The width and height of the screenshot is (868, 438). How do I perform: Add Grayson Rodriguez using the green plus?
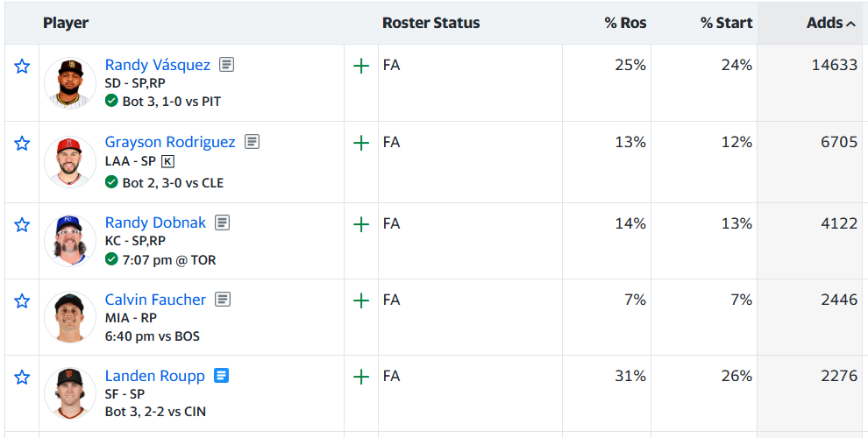pyautogui.click(x=361, y=144)
